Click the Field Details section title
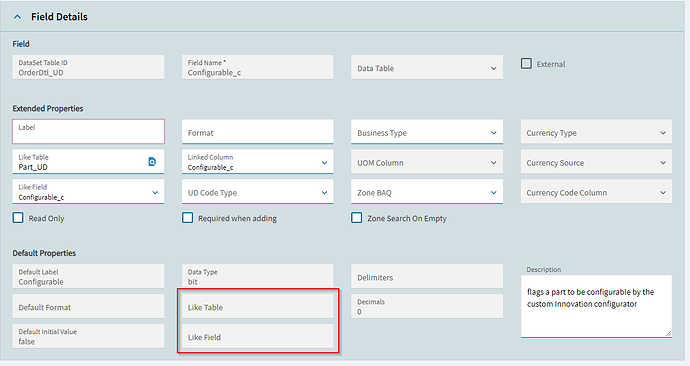The width and height of the screenshot is (690, 366). coord(59,17)
